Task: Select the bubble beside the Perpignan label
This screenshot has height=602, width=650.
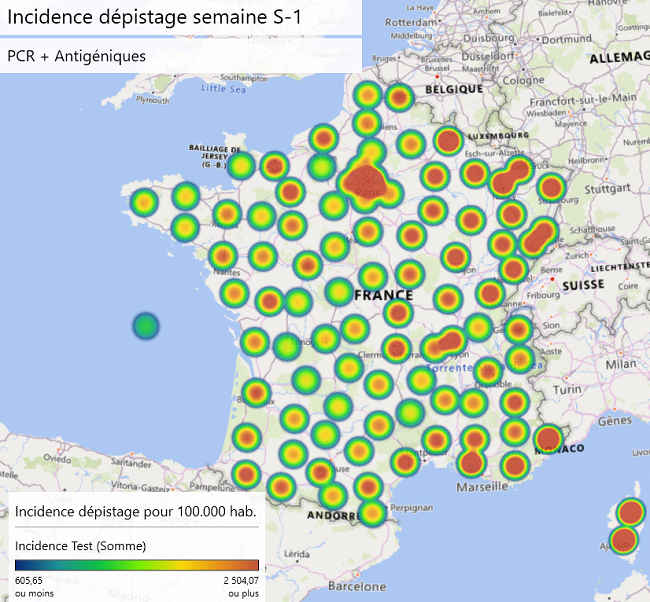Action: click(371, 513)
